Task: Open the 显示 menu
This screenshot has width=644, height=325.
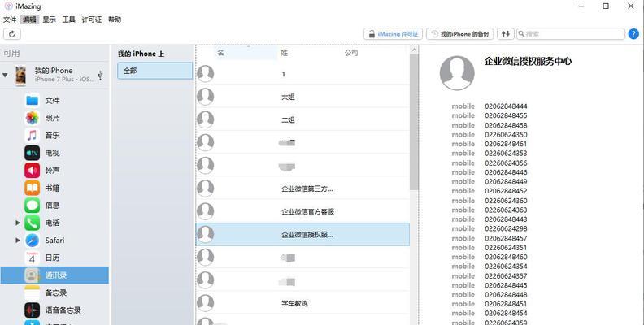Action: click(x=50, y=19)
